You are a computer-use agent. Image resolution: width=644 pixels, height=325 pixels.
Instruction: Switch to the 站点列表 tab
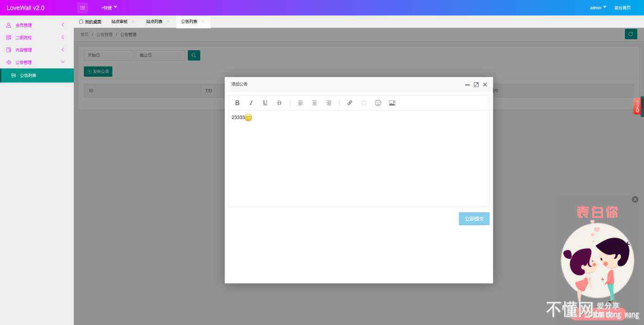pos(154,22)
